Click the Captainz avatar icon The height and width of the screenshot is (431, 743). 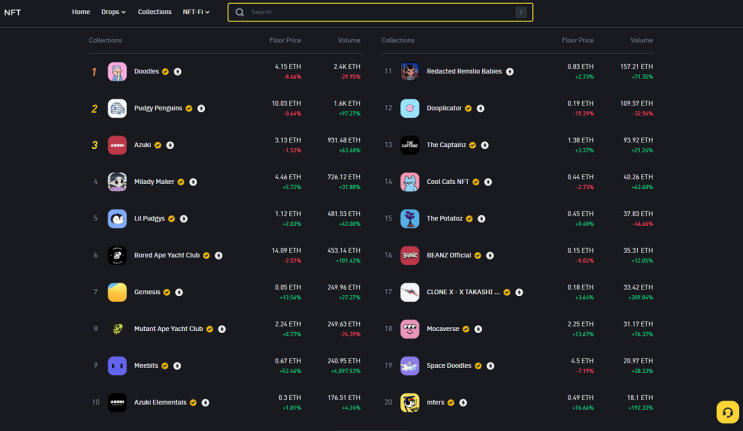pyautogui.click(x=409, y=145)
